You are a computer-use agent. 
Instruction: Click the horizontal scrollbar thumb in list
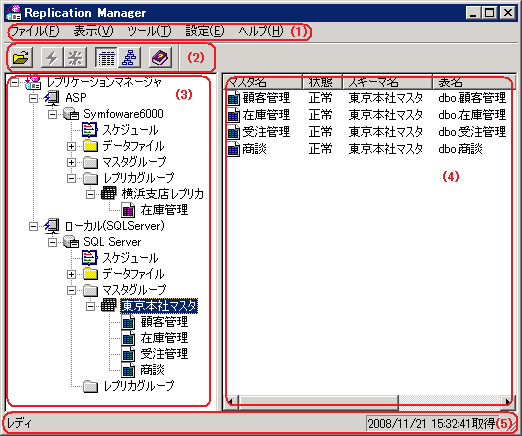pyautogui.click(x=318, y=402)
